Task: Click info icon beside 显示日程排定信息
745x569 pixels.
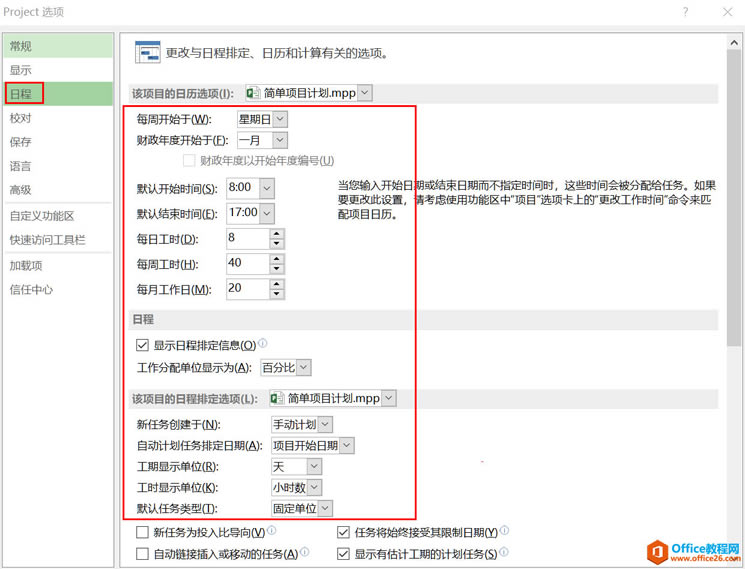Action: pyautogui.click(x=262, y=342)
